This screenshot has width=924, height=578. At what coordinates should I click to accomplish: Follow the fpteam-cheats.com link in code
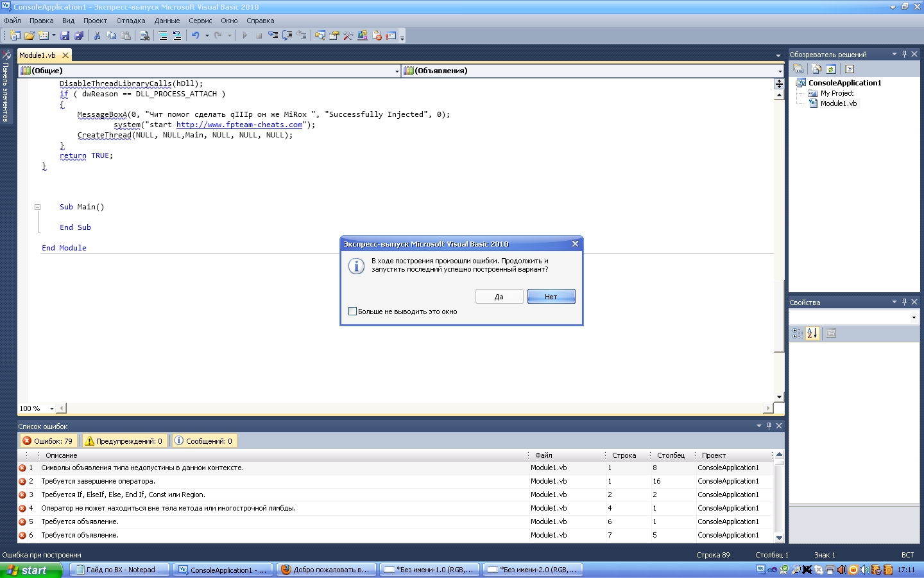(x=239, y=125)
